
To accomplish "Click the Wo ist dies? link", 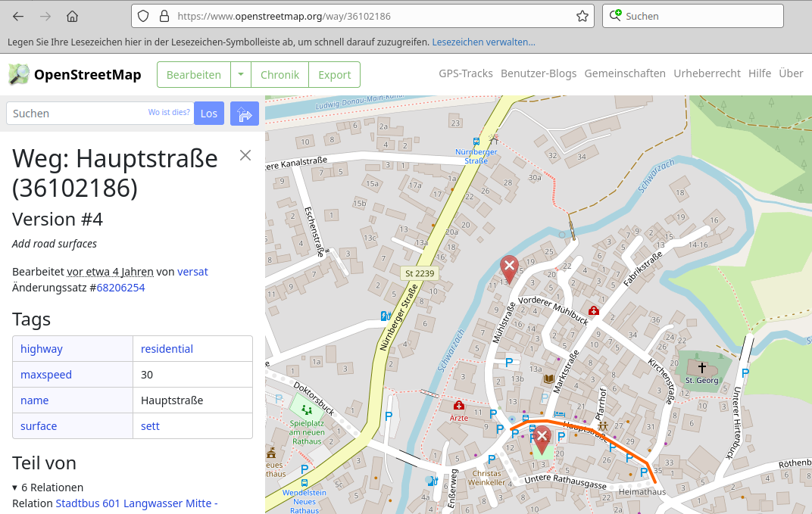I will pyautogui.click(x=169, y=113).
